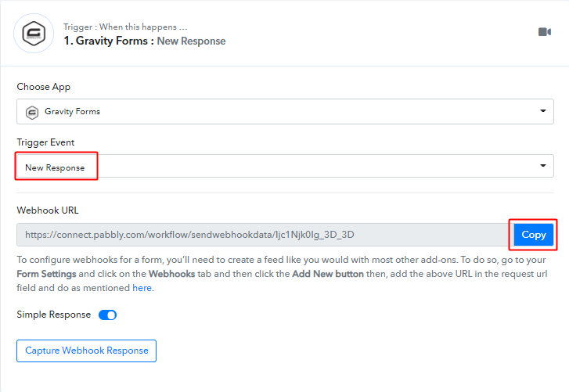Toggle the Simple Response switch
569x392 pixels.
[x=107, y=315]
